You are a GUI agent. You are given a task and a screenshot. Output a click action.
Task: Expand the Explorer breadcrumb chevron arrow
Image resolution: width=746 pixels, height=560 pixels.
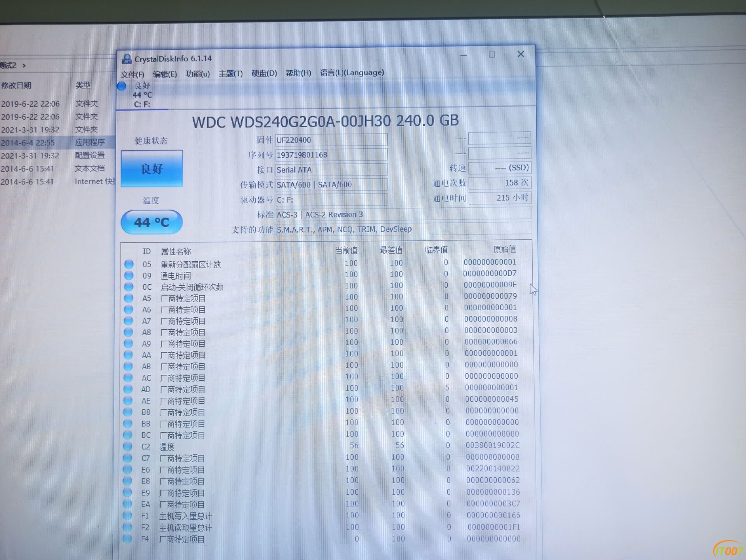[24, 66]
